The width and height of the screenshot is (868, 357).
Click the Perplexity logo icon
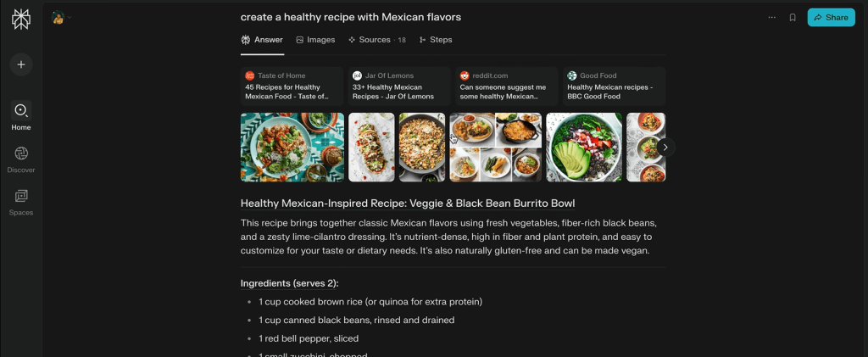[x=21, y=20]
